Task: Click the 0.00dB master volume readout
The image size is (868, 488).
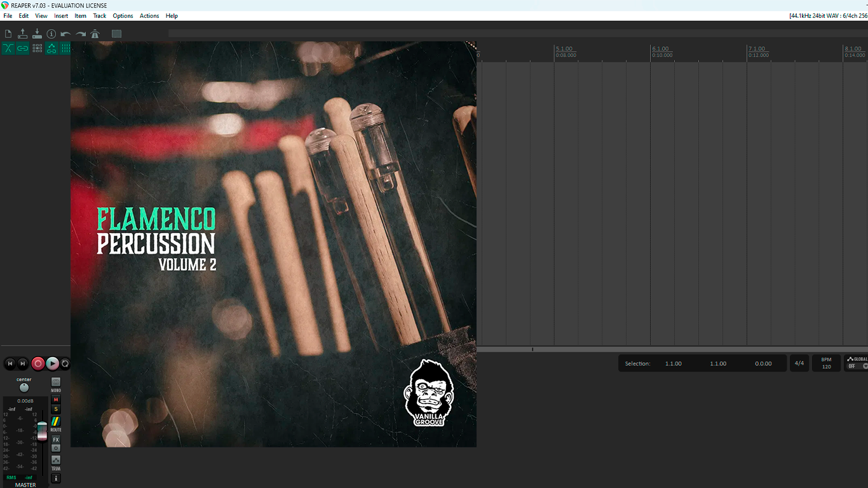Action: pos(25,401)
